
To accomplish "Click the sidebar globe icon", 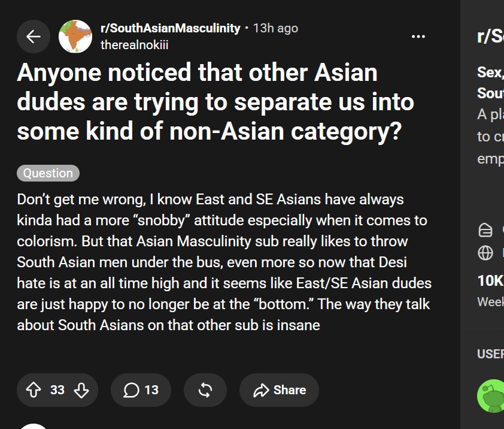I will [x=485, y=253].
